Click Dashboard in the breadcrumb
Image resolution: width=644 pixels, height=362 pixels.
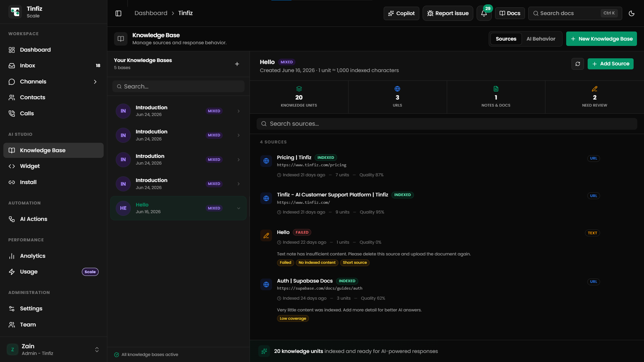[x=151, y=13]
